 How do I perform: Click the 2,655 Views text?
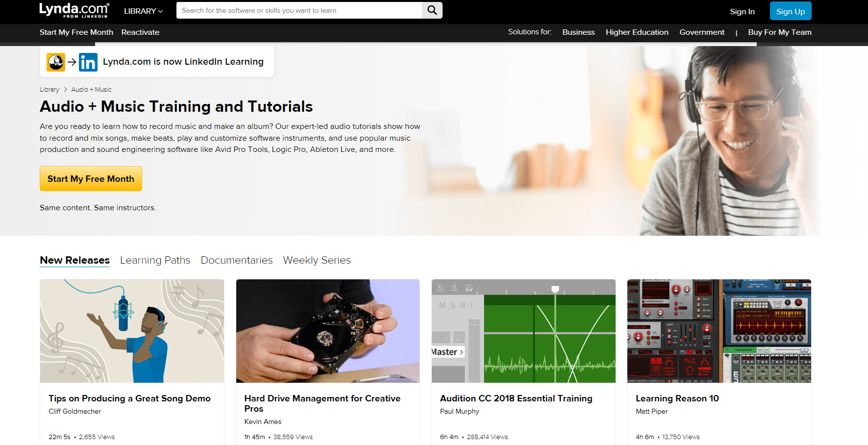97,437
